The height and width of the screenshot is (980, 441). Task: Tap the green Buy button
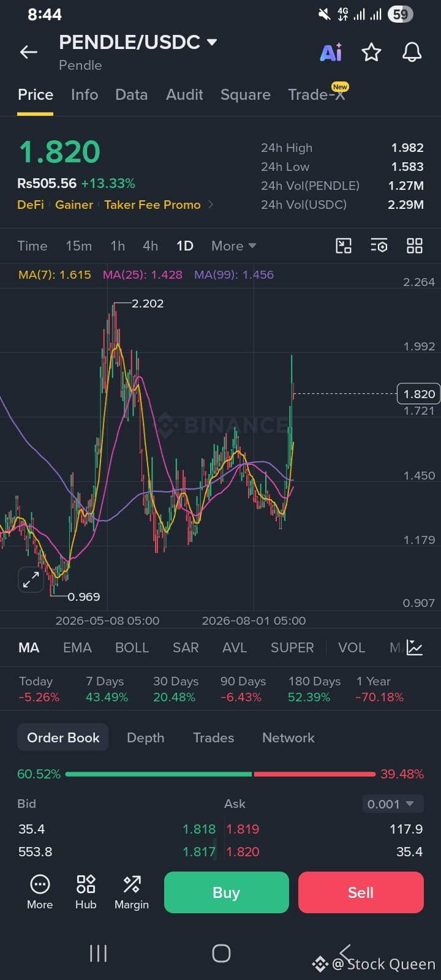coord(227,892)
